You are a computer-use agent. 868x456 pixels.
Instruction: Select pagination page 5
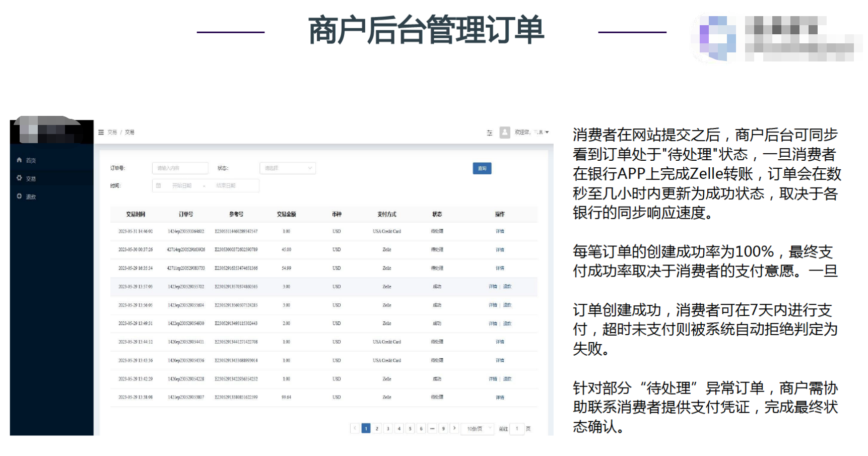click(x=410, y=429)
